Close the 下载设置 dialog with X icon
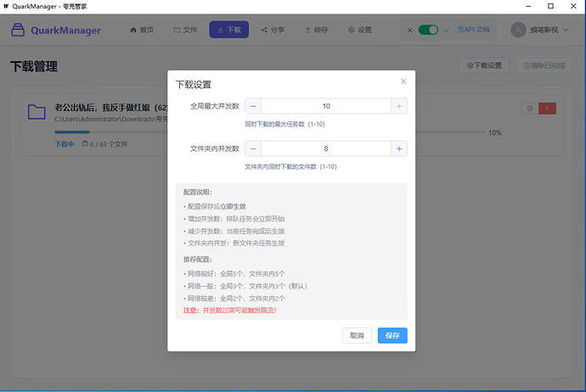Viewport: 586px width, 392px height. click(403, 81)
